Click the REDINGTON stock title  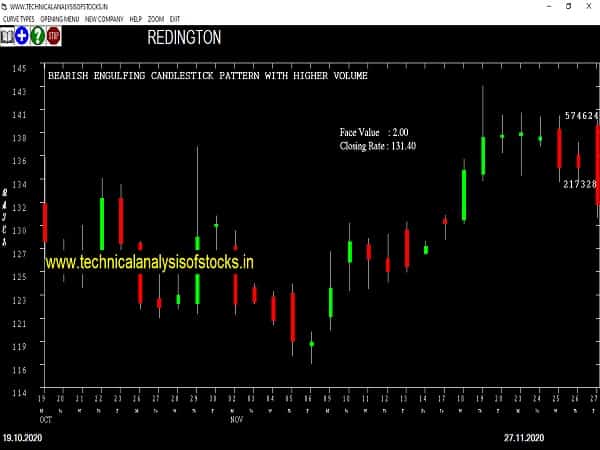[x=184, y=38]
